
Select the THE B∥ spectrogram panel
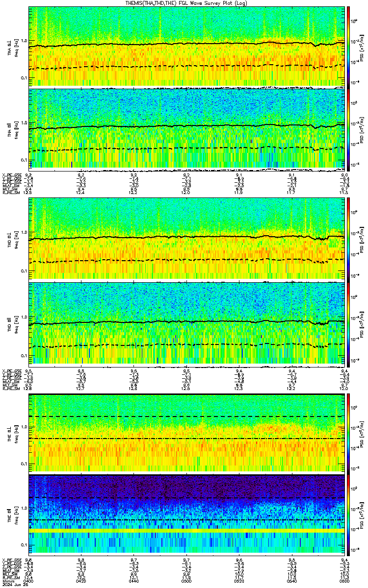coord(186,514)
